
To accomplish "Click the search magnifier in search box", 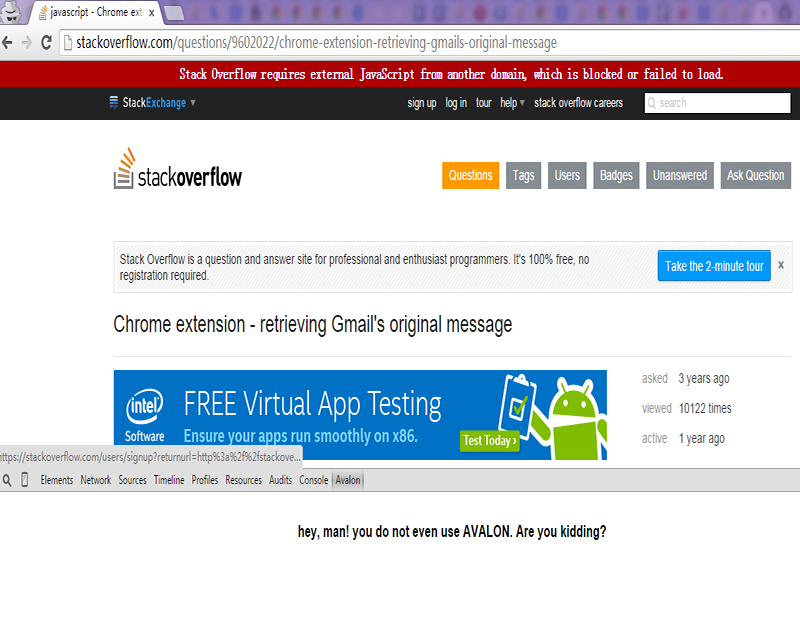I will click(x=652, y=104).
